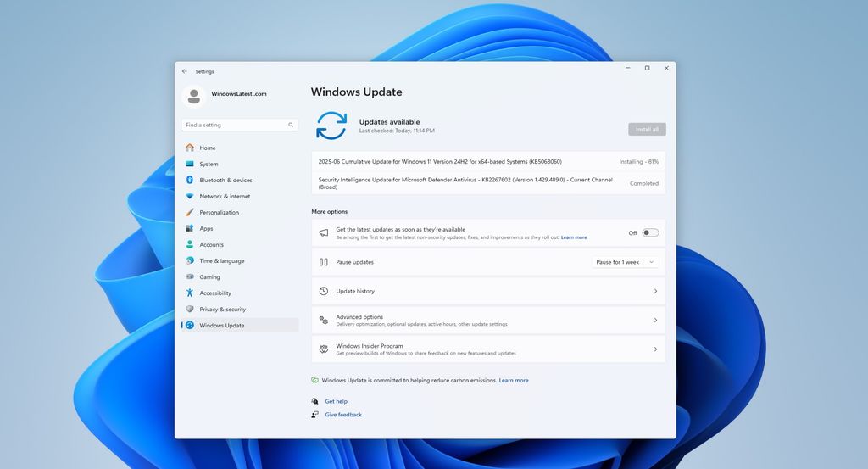Open the Get help link
The height and width of the screenshot is (469, 868).
(336, 401)
